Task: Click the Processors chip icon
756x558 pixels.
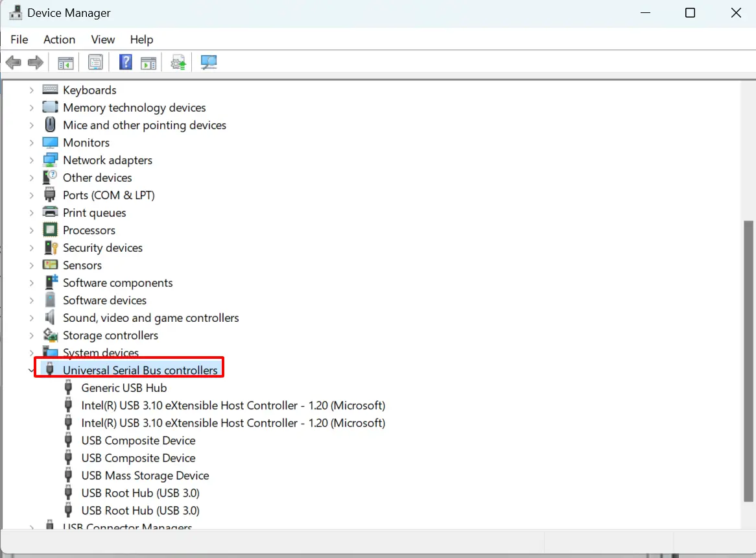Action: pos(50,230)
